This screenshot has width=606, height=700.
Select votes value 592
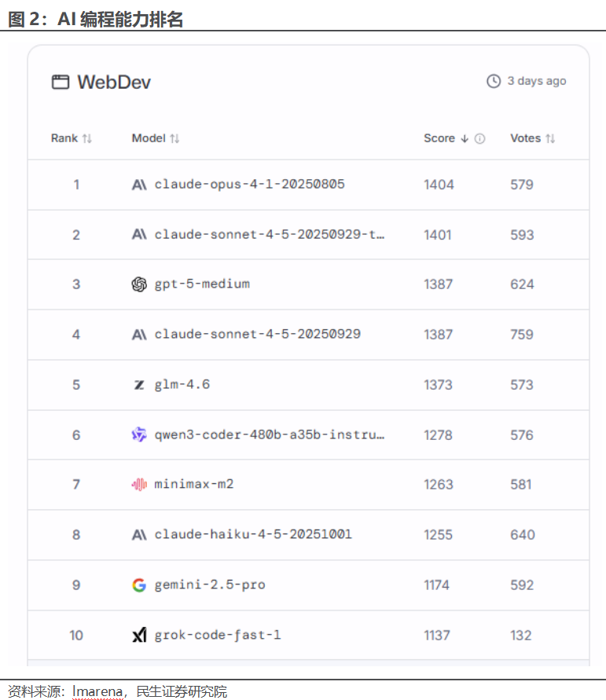(523, 585)
